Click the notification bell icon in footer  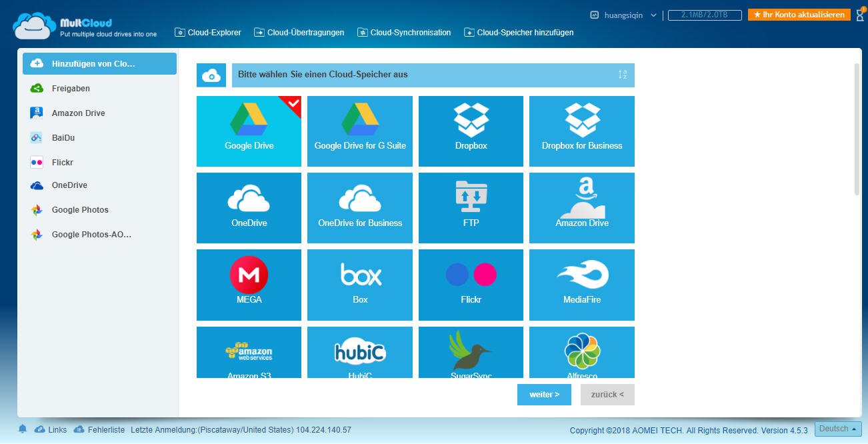23,429
